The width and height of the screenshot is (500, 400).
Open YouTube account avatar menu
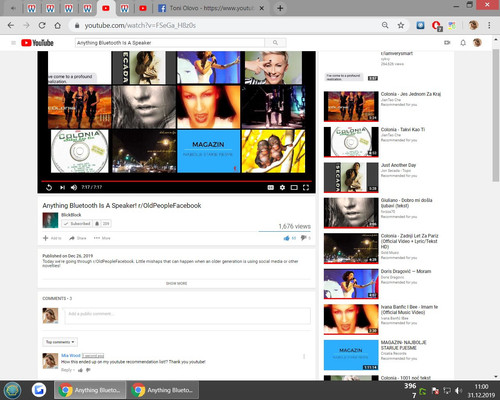(477, 42)
